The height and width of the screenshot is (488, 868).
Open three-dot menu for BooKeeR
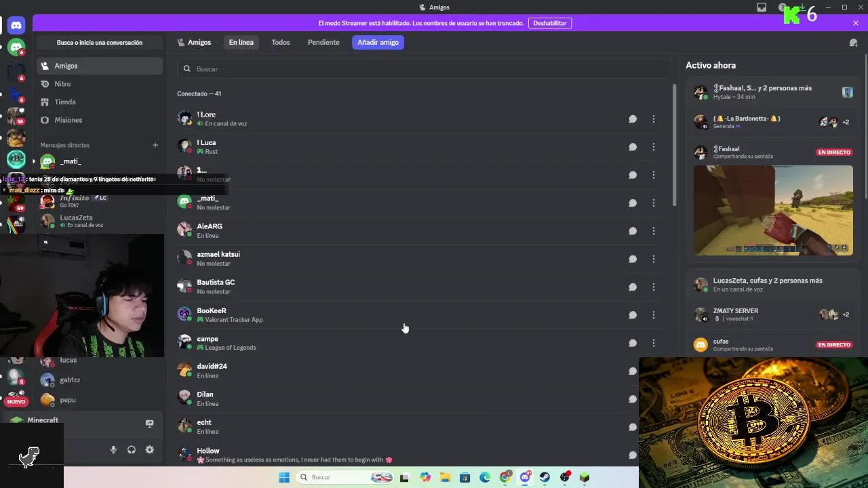[654, 315]
